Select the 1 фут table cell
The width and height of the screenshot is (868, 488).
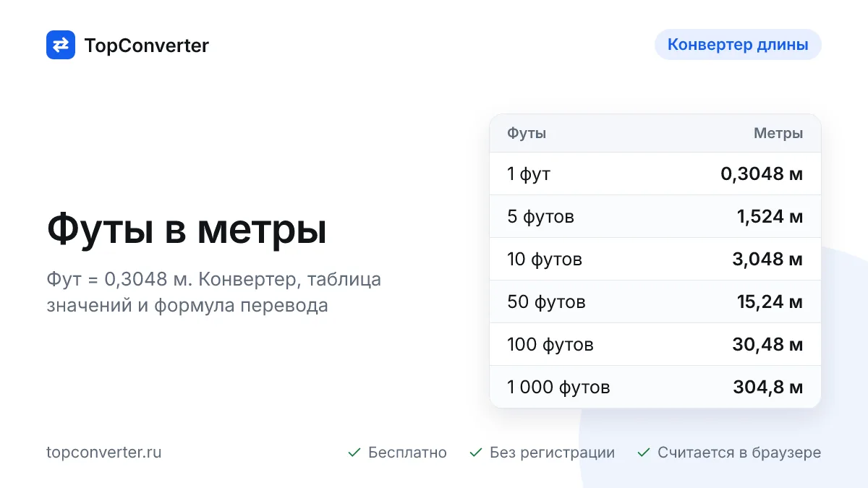click(x=529, y=174)
